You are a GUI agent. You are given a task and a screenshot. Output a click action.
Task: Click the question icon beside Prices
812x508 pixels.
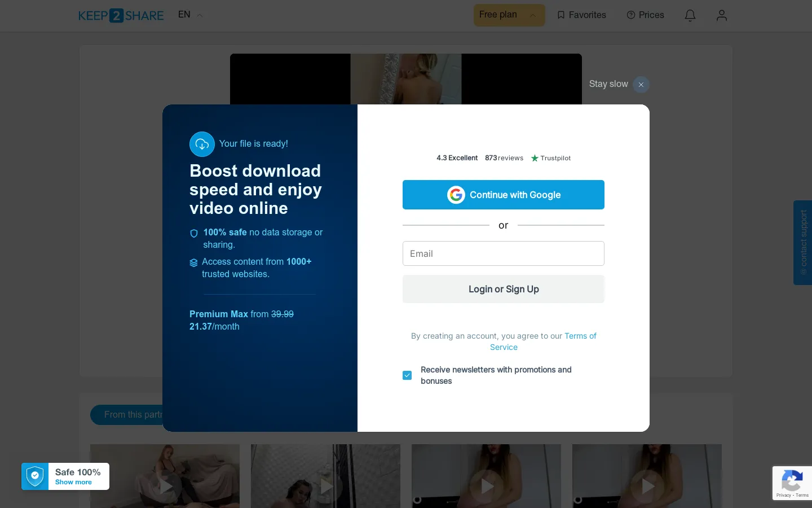tap(631, 15)
